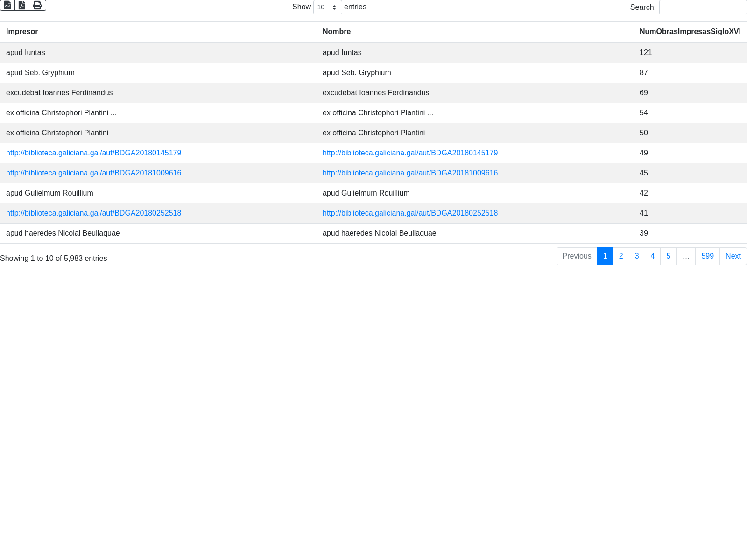Jump to last page 599
Image resolution: width=747 pixels, height=560 pixels.
tap(707, 256)
